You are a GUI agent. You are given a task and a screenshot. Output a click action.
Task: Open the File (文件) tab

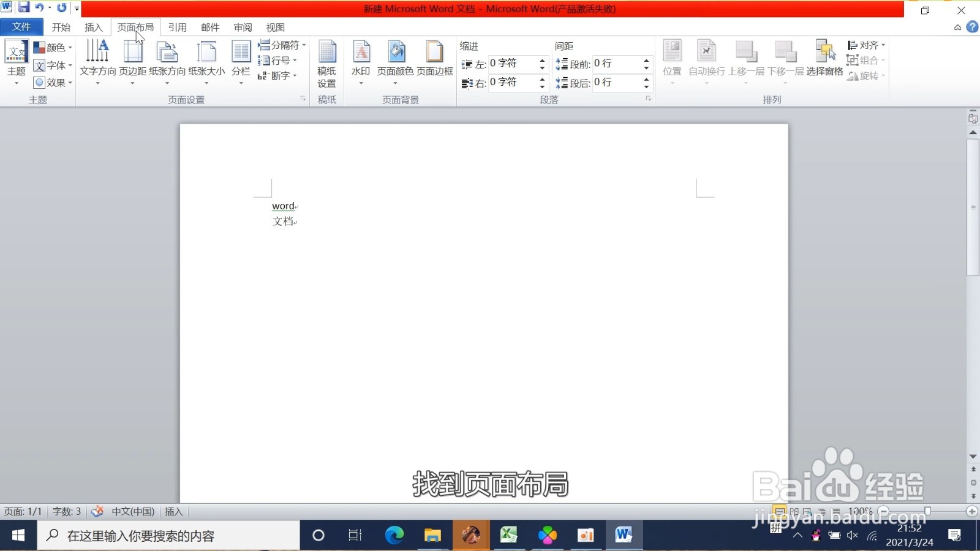click(x=21, y=27)
